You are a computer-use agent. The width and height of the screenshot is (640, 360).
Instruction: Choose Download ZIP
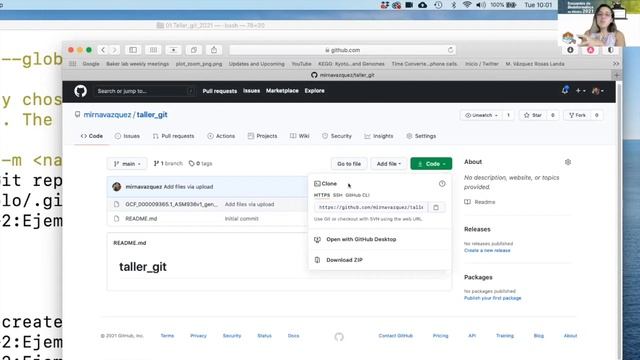[344, 260]
